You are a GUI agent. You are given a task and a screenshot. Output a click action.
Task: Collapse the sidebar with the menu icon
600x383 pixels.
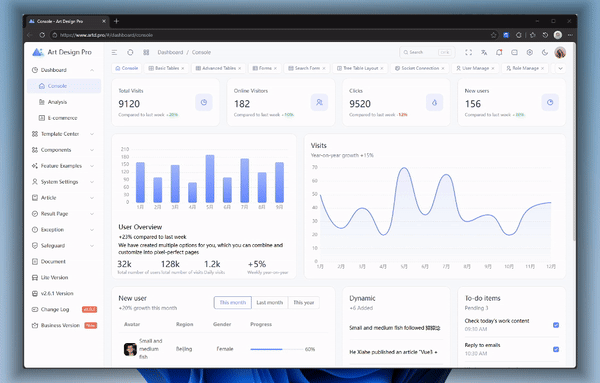tap(114, 52)
